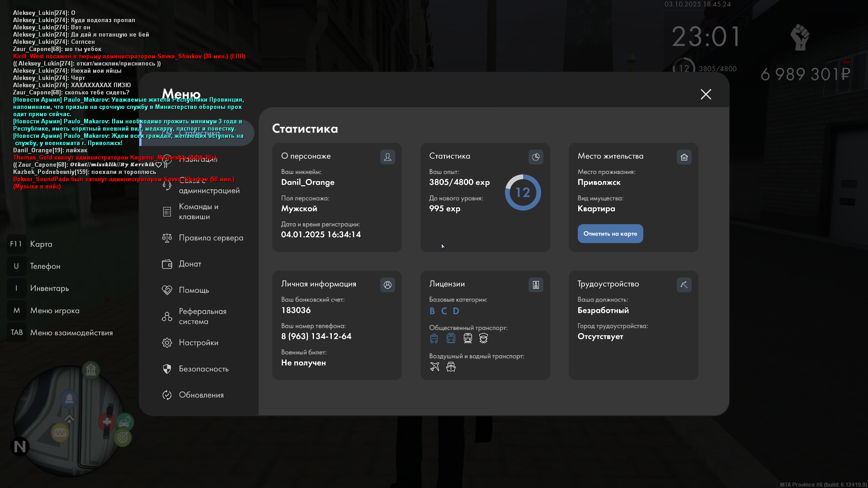Select Реферальная система menu item

click(x=202, y=316)
